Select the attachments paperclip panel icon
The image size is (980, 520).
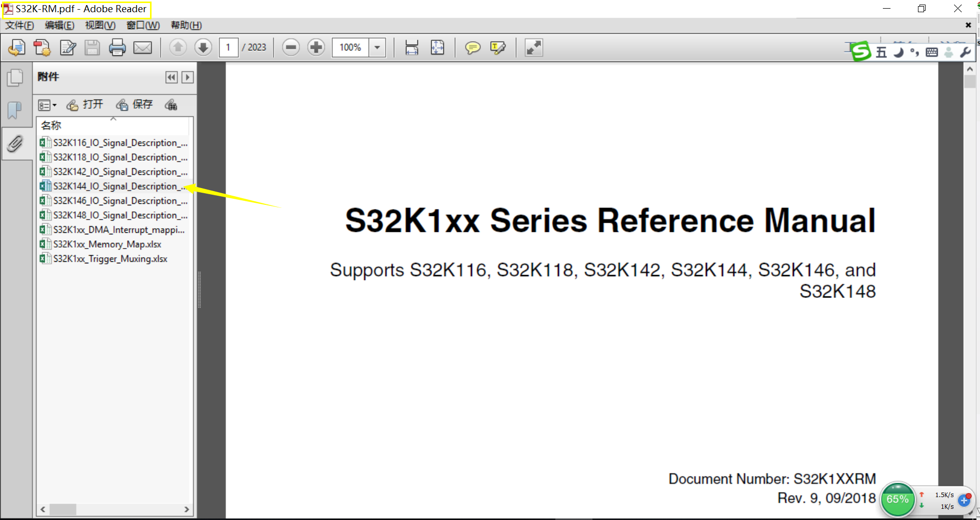click(15, 144)
